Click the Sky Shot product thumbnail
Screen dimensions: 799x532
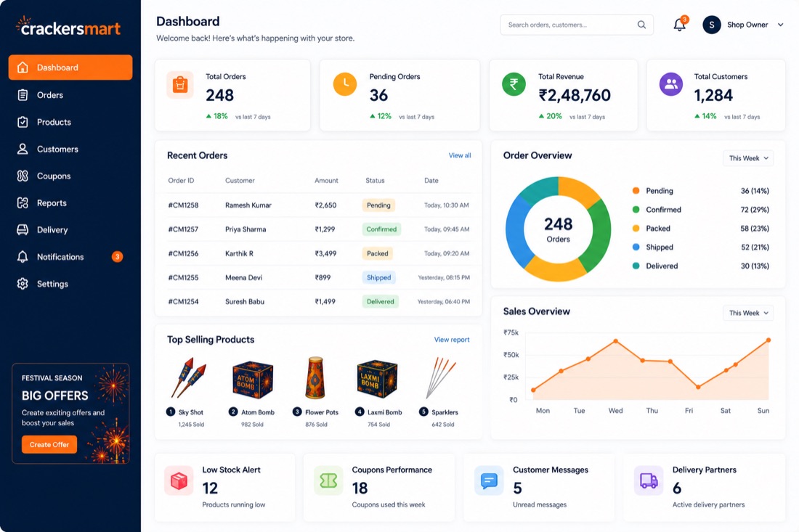tap(190, 377)
